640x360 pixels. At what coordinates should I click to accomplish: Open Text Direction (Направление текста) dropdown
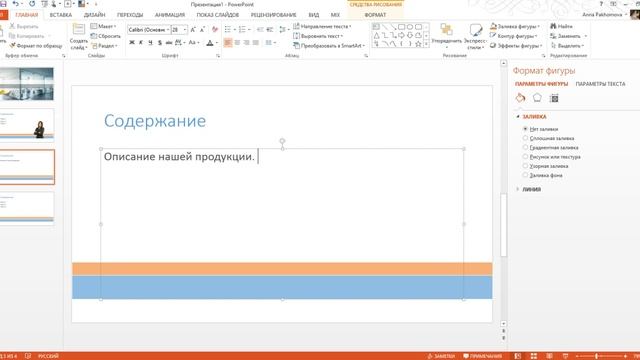tap(322, 26)
